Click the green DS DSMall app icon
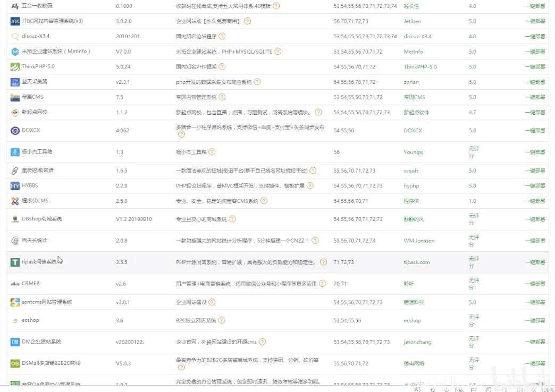This screenshot has height=392, width=555. pyautogui.click(x=15, y=363)
